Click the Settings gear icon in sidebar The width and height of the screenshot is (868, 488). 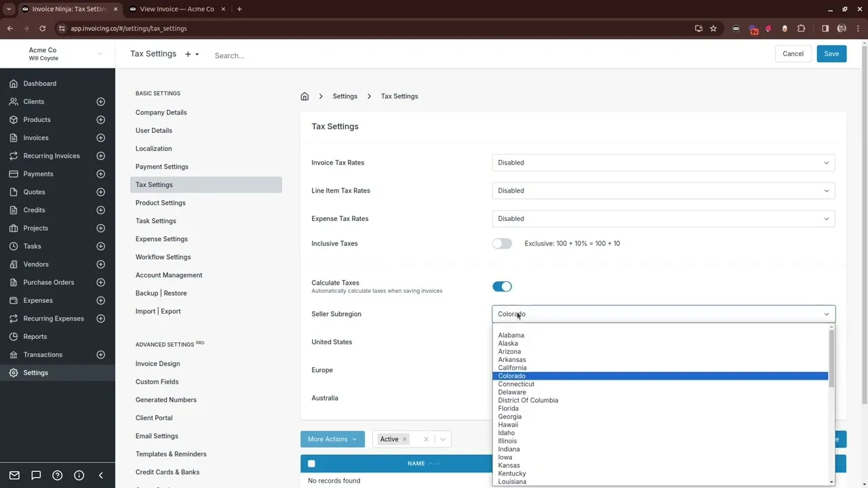pyautogui.click(x=14, y=373)
